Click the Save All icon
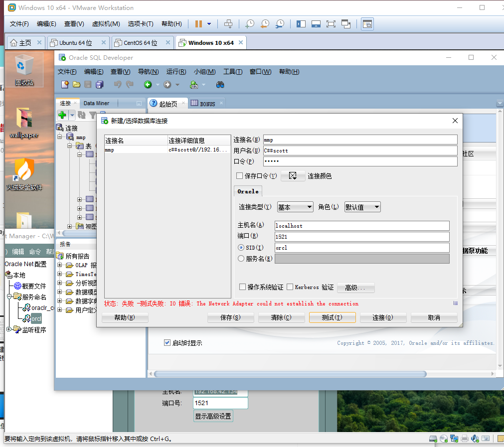 pyautogui.click(x=99, y=84)
